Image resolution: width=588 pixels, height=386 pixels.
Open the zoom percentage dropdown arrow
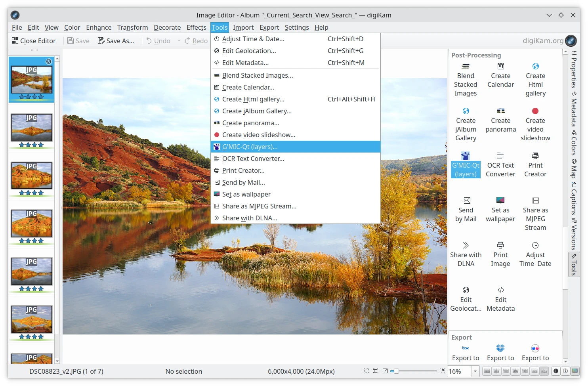click(475, 371)
